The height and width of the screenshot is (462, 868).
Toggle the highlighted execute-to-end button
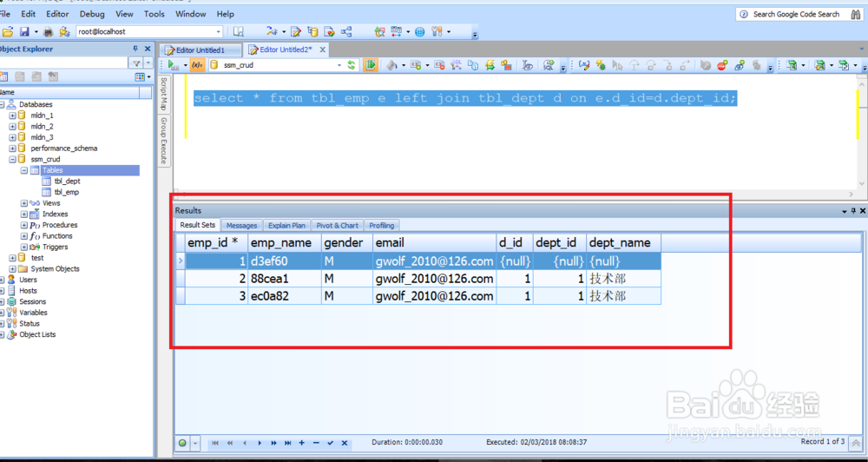371,65
